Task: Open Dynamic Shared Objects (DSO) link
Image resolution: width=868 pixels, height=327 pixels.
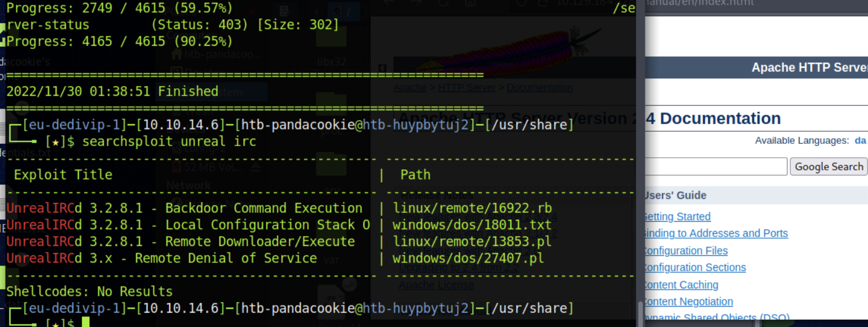Action: point(716,318)
